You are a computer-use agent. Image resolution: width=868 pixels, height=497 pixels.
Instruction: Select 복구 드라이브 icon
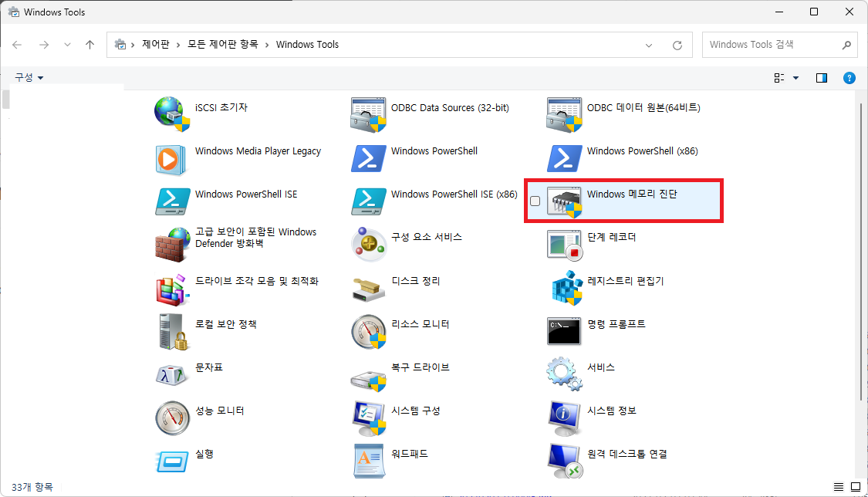(x=368, y=380)
